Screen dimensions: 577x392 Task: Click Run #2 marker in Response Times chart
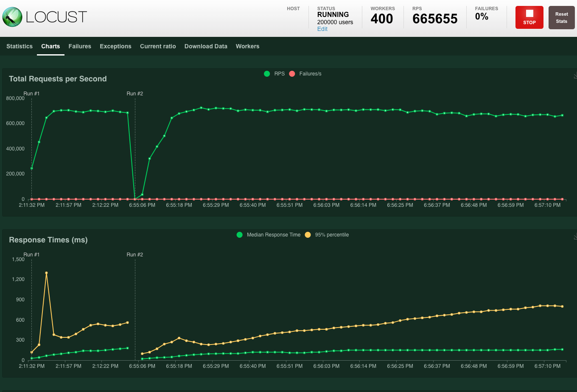[135, 255]
